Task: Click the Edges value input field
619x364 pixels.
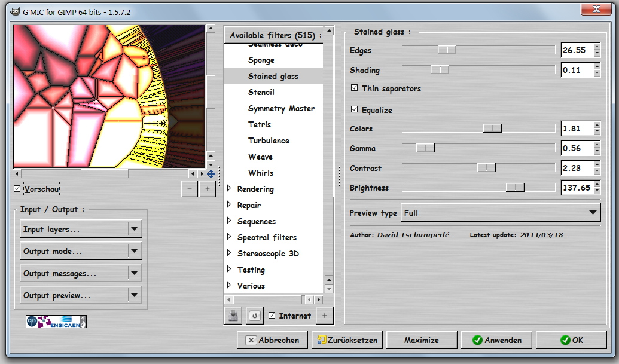Action: click(x=577, y=50)
